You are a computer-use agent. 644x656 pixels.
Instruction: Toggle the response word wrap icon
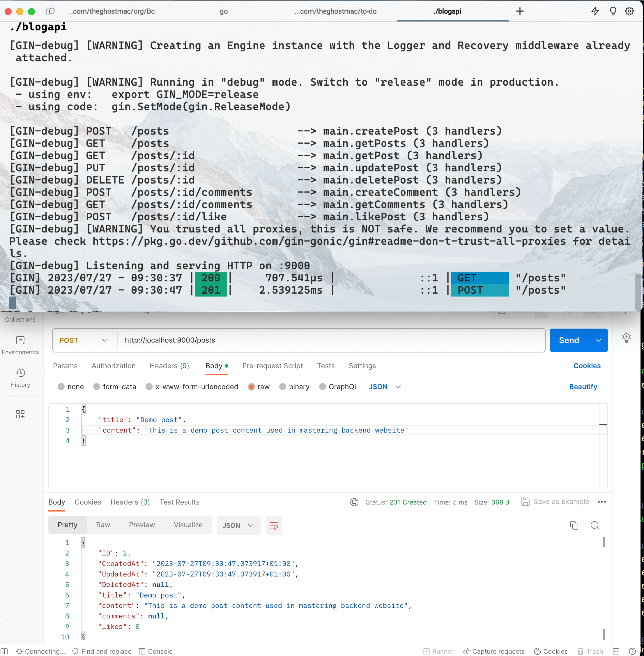tap(274, 525)
